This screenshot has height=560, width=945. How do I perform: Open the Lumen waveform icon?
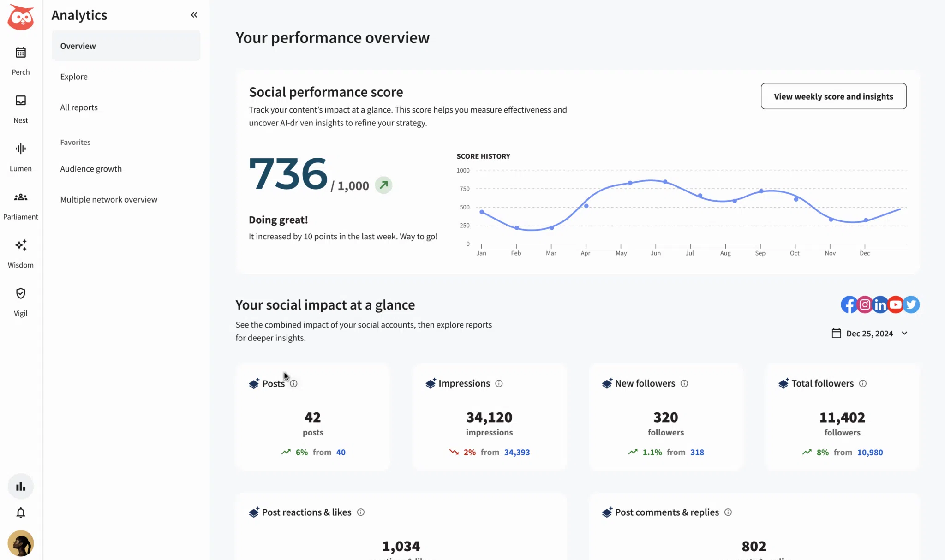21,149
